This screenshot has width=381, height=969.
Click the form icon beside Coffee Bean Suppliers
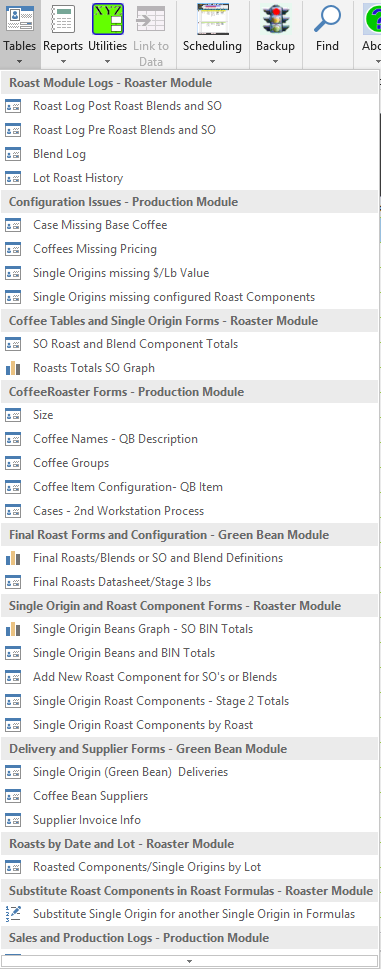tap(13, 796)
